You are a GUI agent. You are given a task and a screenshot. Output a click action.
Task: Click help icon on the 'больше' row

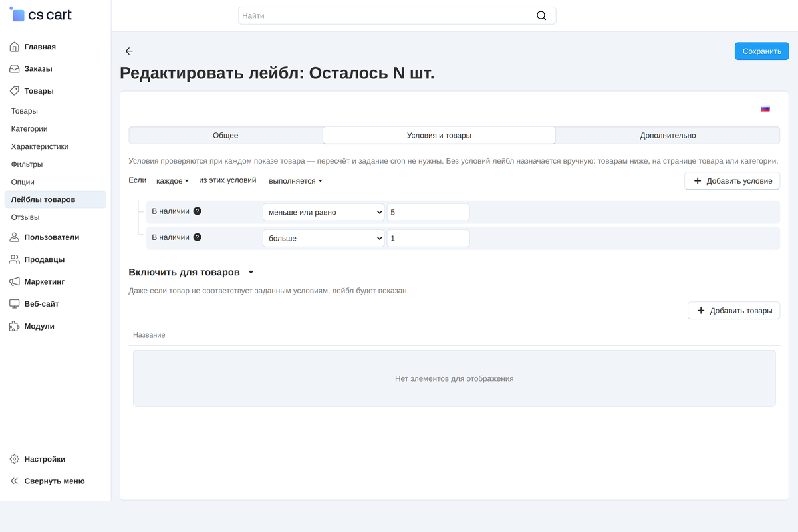point(197,237)
